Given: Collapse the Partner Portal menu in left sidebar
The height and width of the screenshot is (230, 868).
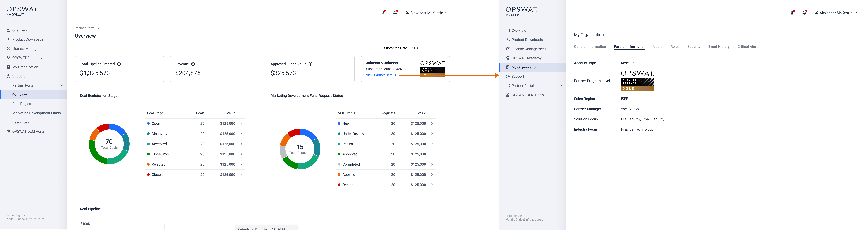Looking at the screenshot, I should (x=62, y=85).
